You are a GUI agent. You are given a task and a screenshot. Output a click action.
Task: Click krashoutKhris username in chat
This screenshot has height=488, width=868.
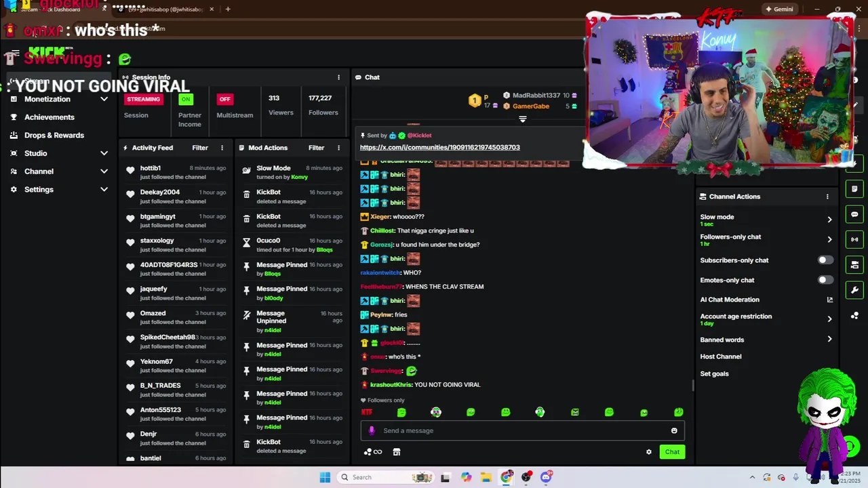point(391,385)
